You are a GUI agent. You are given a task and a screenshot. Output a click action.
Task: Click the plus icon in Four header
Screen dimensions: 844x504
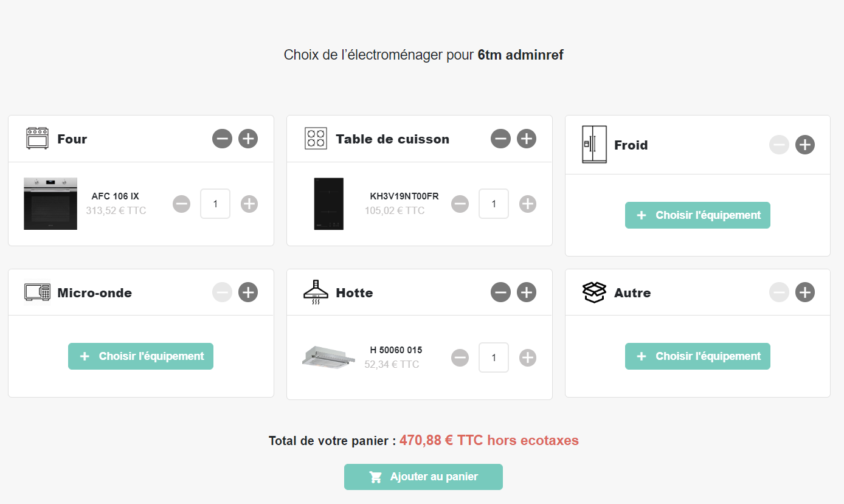(x=247, y=139)
